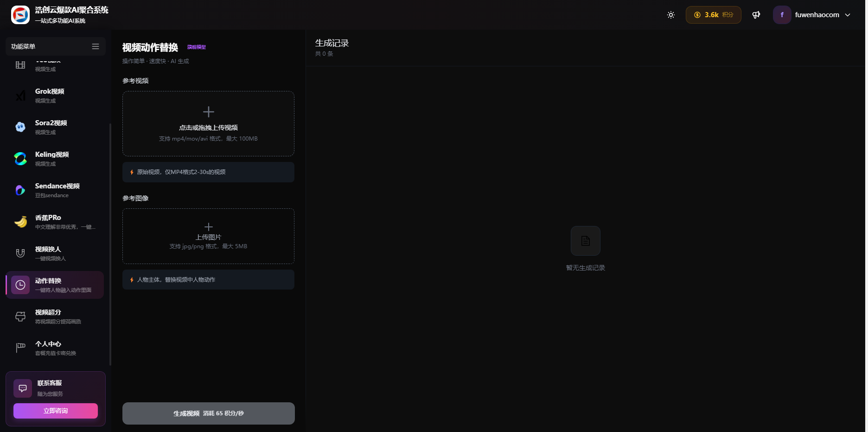Go to the personal center flag icon
The width and height of the screenshot is (868, 432).
[x=20, y=348]
